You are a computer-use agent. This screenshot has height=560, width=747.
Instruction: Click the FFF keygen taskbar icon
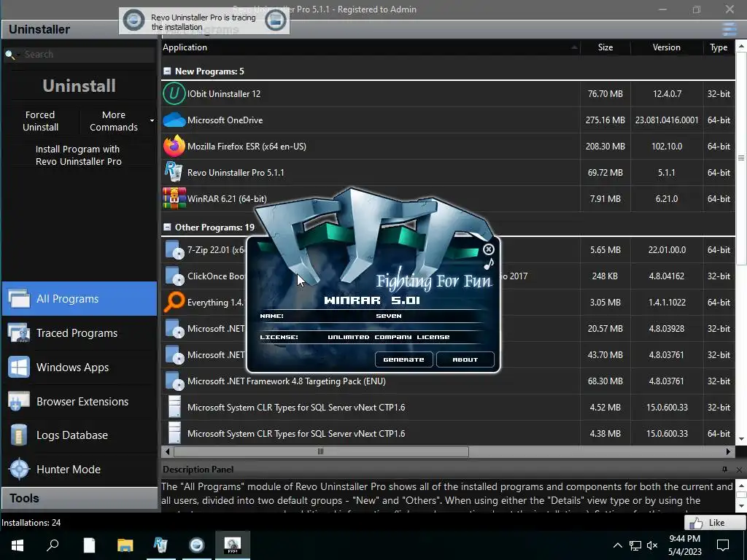coord(233,545)
